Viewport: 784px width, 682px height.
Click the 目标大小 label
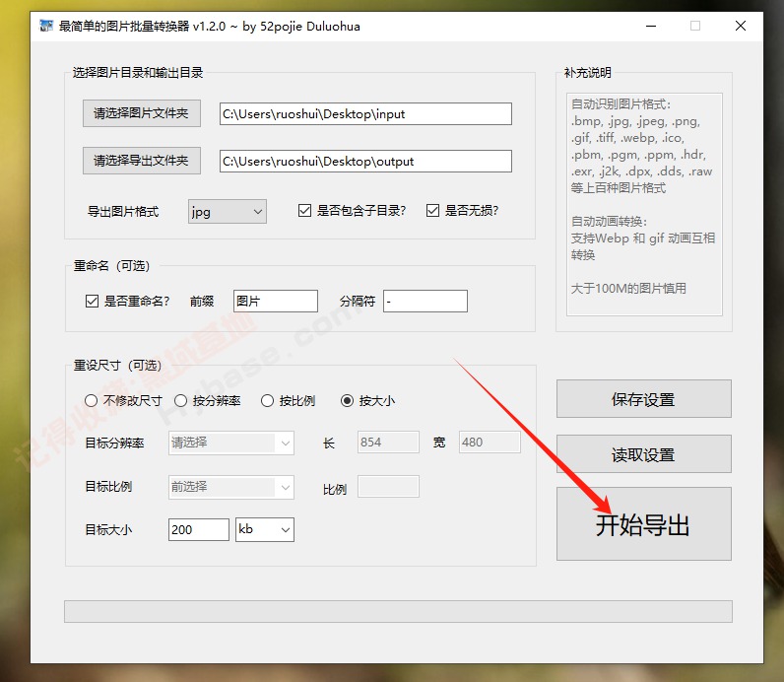(108, 530)
